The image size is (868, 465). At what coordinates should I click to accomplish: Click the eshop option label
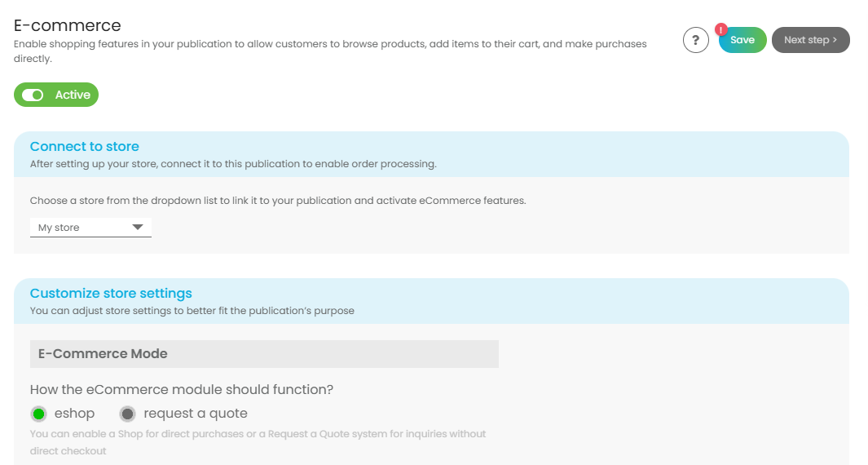74,414
